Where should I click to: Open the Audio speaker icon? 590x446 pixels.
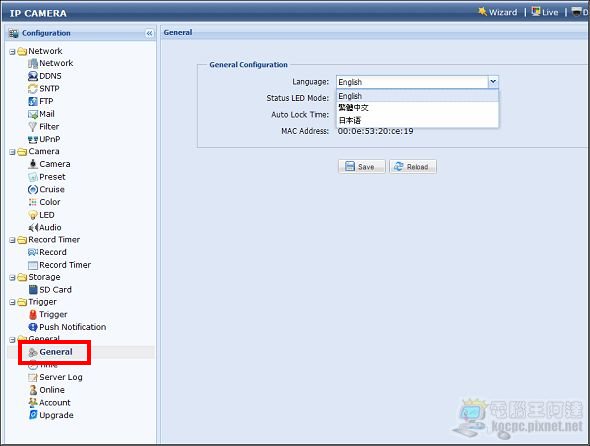(33, 228)
